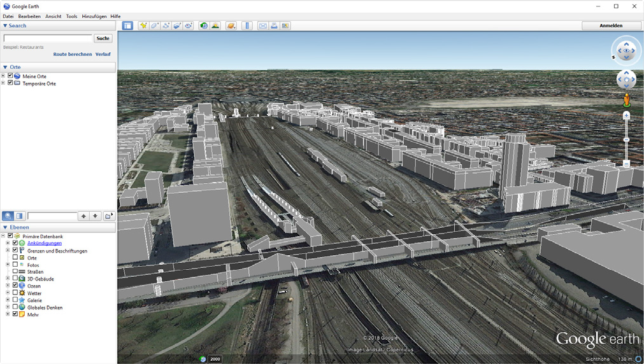Uncheck Primäre Datenbank checkbox
Image resolution: width=644 pixels, height=364 pixels.
[10, 236]
